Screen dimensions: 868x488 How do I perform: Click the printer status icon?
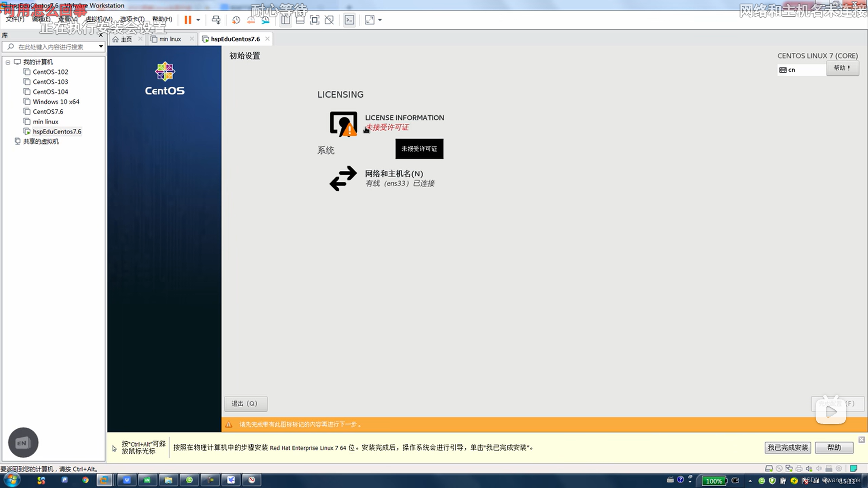(x=799, y=469)
